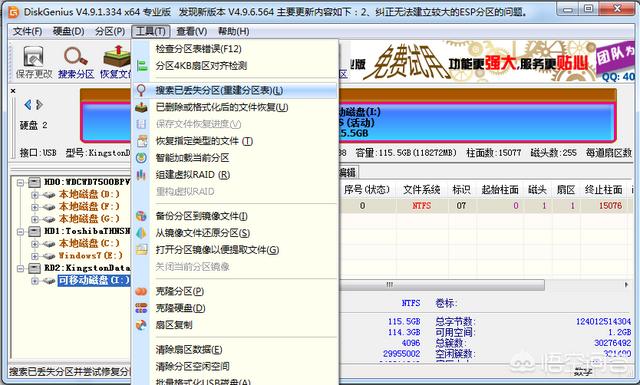Click the scrollbar right arrow
Image resolution: width=640 pixels, height=385 pixels.
pos(626,285)
